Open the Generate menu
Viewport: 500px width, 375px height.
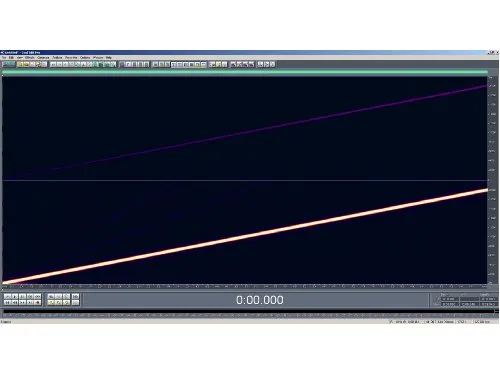(43, 57)
